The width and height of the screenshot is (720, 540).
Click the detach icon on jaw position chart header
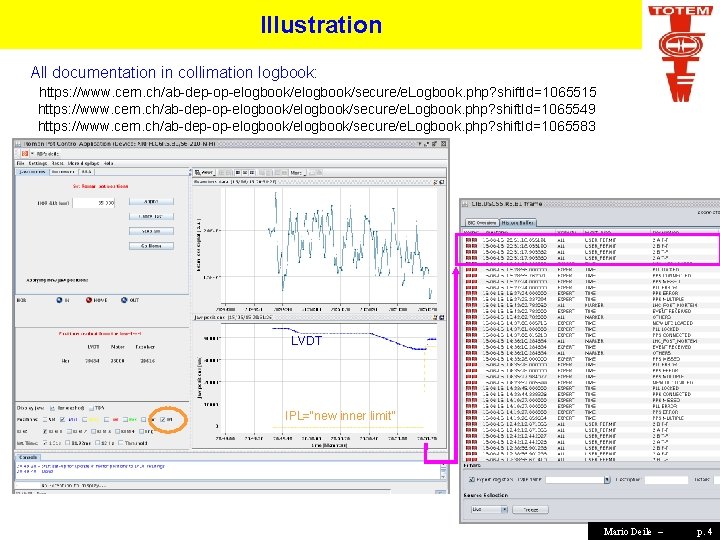442,317
